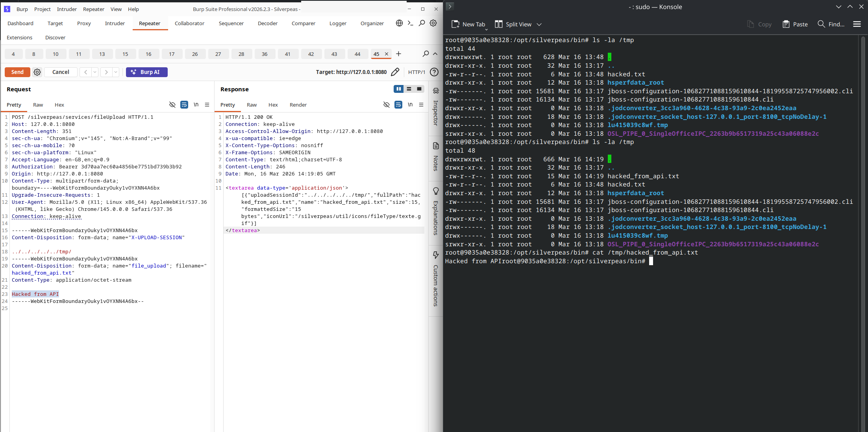The image size is (868, 432).
Task: Toggle line wrap in the Request pane
Action: click(184, 105)
